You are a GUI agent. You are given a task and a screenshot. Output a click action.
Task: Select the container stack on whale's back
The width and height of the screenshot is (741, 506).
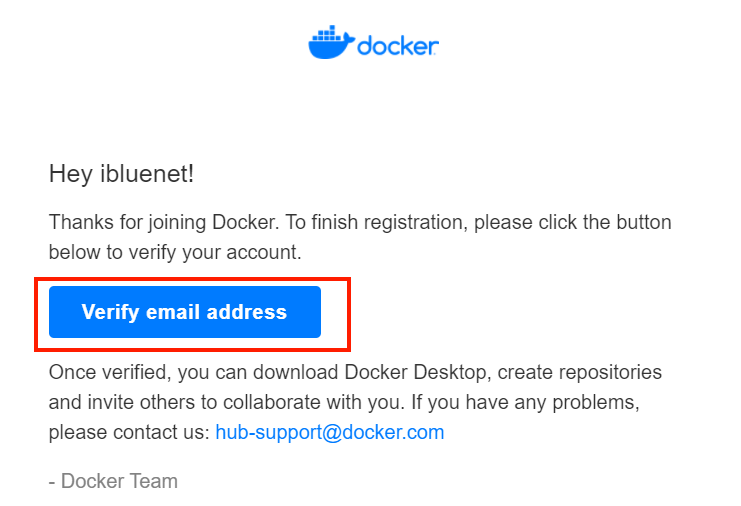(327, 34)
